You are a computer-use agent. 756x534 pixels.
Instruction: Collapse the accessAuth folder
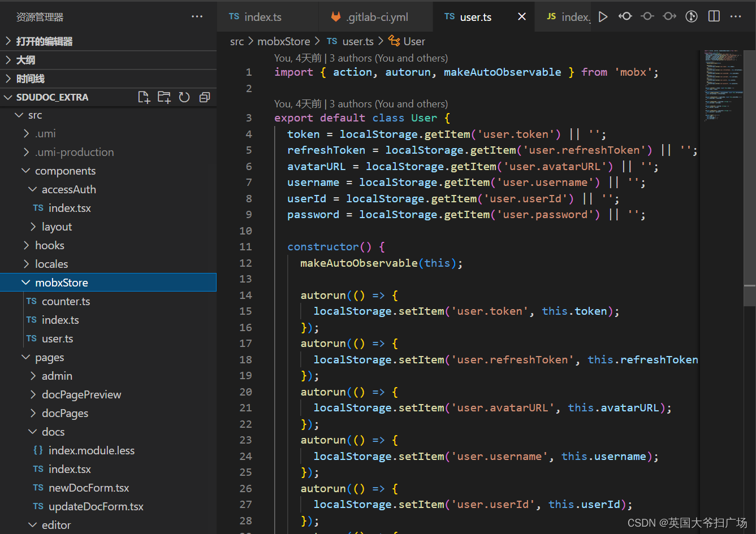pyautogui.click(x=108, y=189)
